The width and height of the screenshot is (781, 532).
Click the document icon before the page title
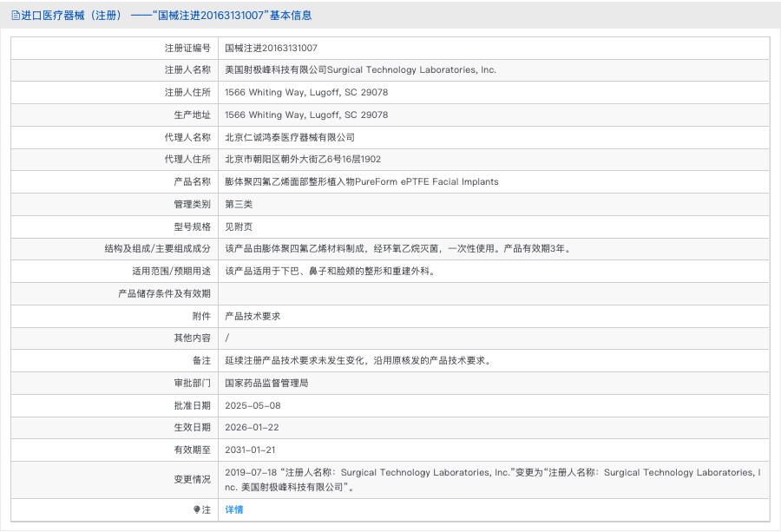(x=14, y=15)
